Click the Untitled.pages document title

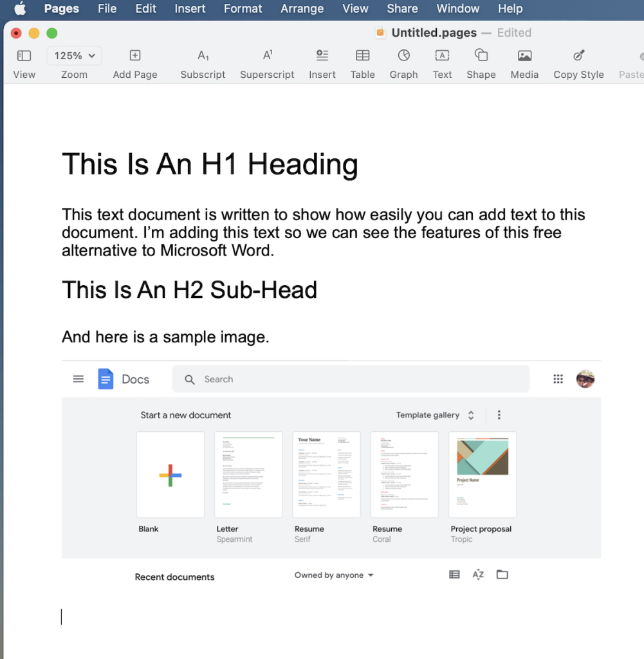click(x=434, y=33)
